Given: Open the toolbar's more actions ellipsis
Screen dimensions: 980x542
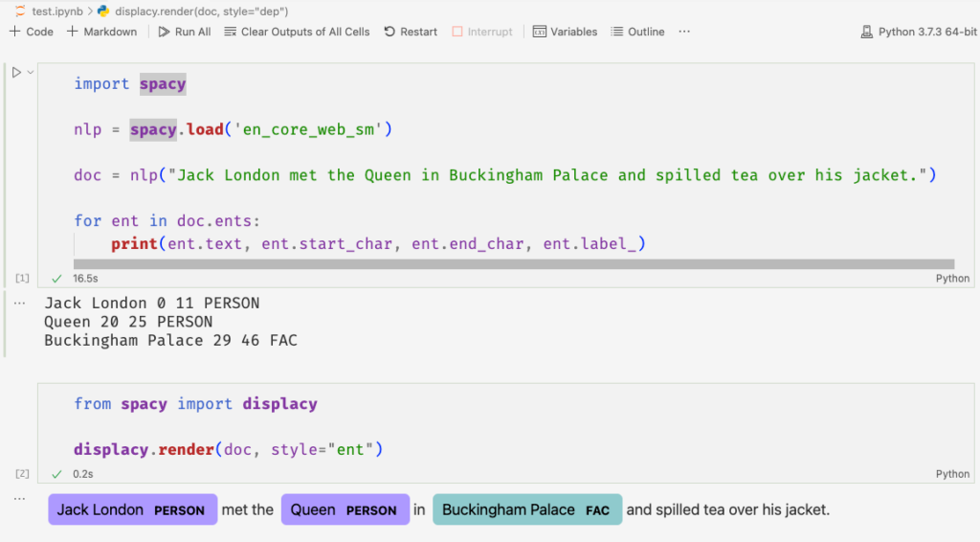Looking at the screenshot, I should (x=684, y=32).
